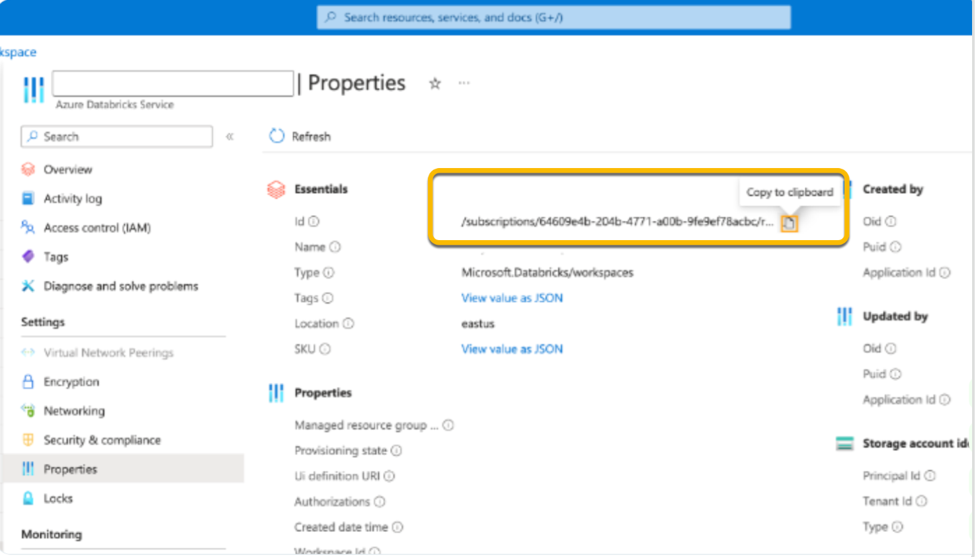Click the View value as JSON link for Tags

512,298
